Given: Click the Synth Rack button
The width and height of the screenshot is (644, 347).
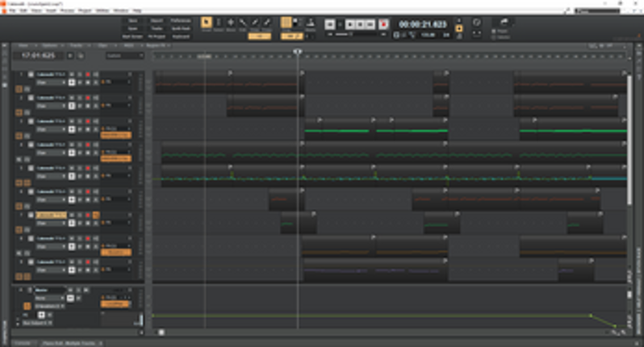Looking at the screenshot, I should click(181, 28).
